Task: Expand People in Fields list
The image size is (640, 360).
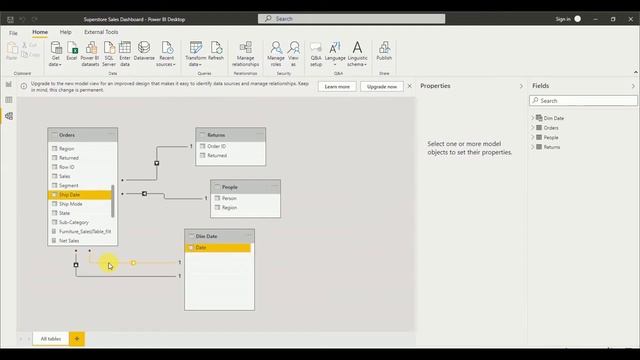Action: point(533,138)
